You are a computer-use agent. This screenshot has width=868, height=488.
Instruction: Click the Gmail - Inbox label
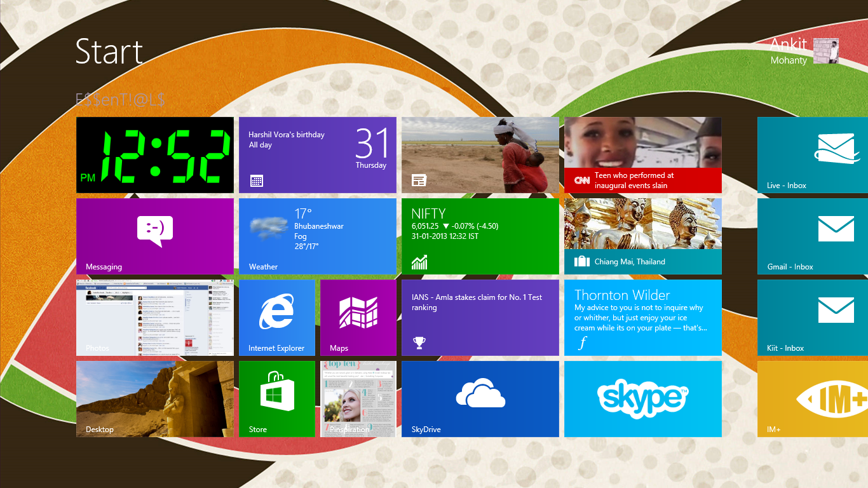[x=790, y=267]
